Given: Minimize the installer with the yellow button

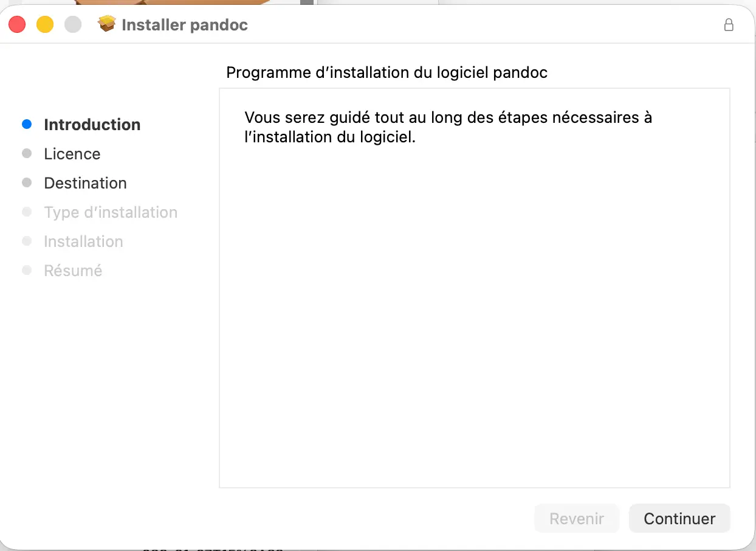Looking at the screenshot, I should (x=45, y=24).
